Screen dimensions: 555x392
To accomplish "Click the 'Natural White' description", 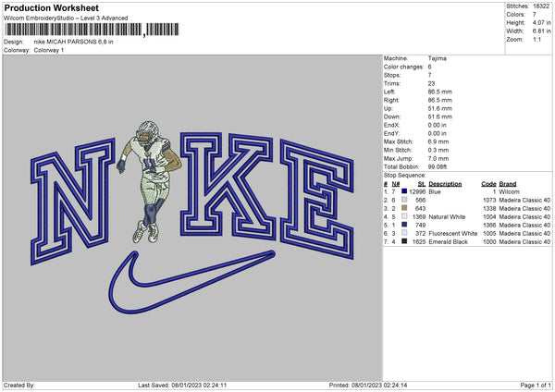I will click(447, 217).
